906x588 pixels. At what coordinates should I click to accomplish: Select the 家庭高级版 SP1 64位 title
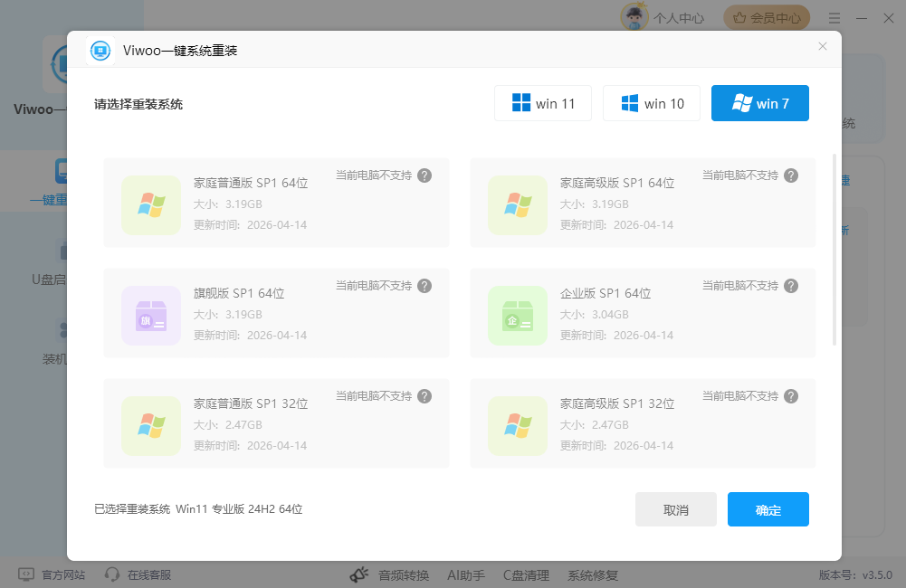click(617, 183)
